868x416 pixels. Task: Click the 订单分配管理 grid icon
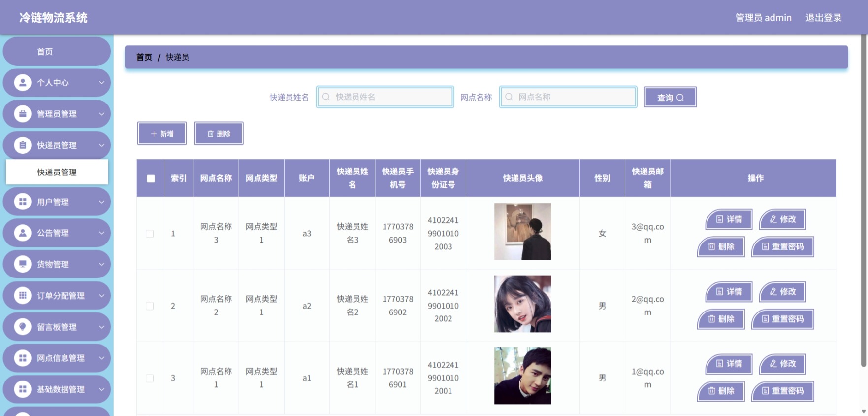pyautogui.click(x=23, y=296)
